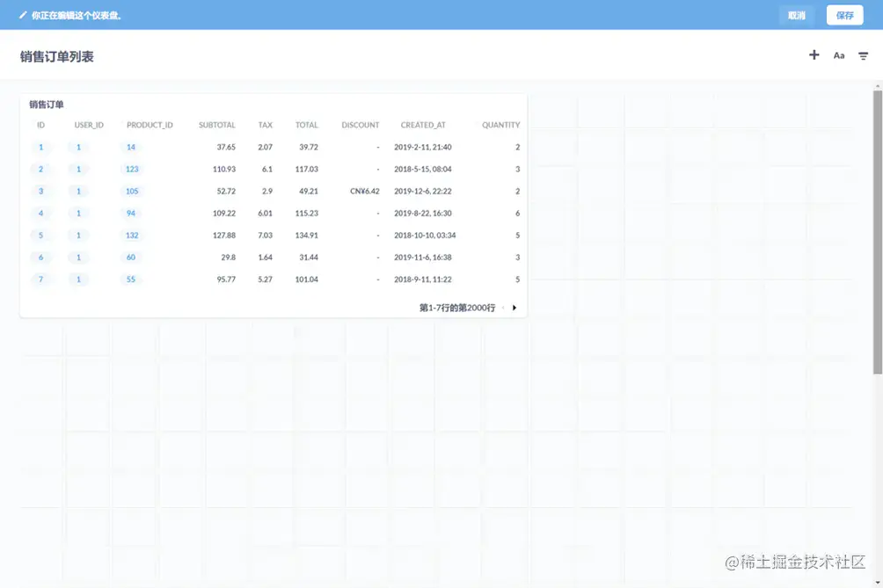Sort by the CREATED_AT column header
The height and width of the screenshot is (588, 883).
(x=423, y=125)
